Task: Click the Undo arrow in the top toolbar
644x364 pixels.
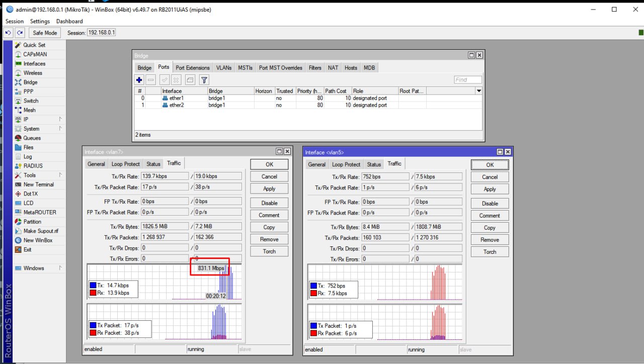Action: pyautogui.click(x=8, y=33)
